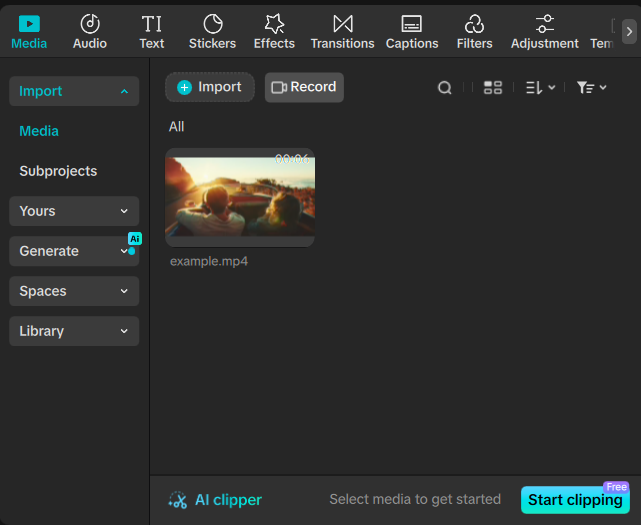
Task: Open the Captions tab
Action: (412, 32)
